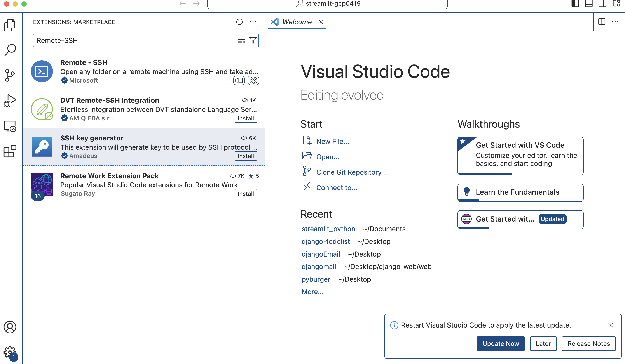Open recent project djangomail

[319, 267]
